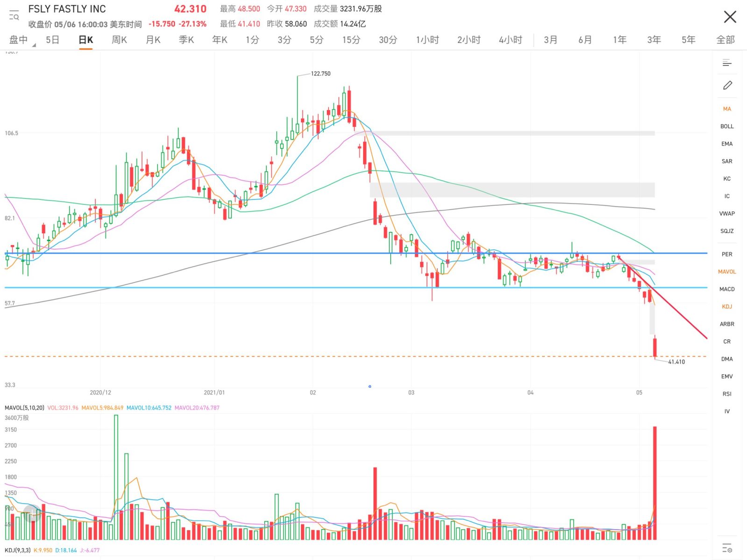Image resolution: width=747 pixels, height=560 pixels.
Task: Enable the ARBR sub-indicator
Action: pyautogui.click(x=727, y=324)
